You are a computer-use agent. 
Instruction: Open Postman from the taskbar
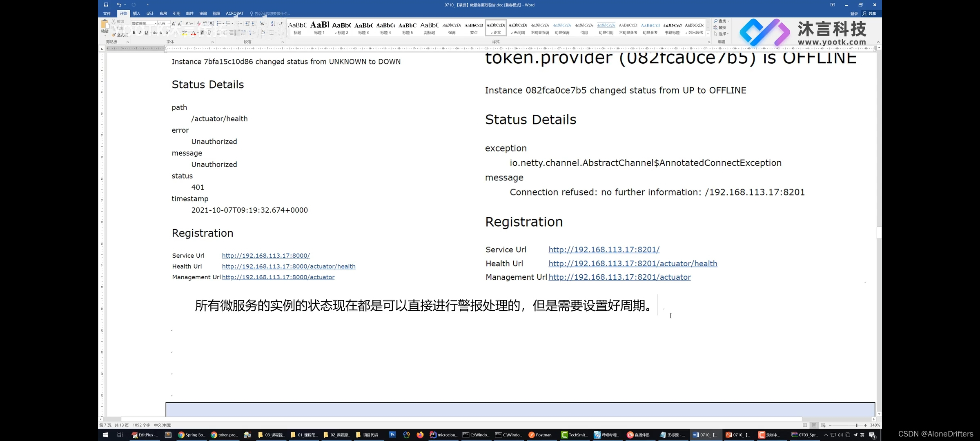click(540, 435)
